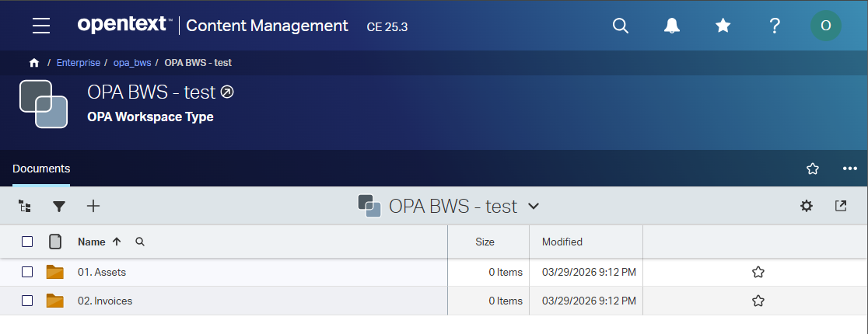The image size is (868, 334).
Task: Tick the select all checkbox
Action: click(27, 242)
